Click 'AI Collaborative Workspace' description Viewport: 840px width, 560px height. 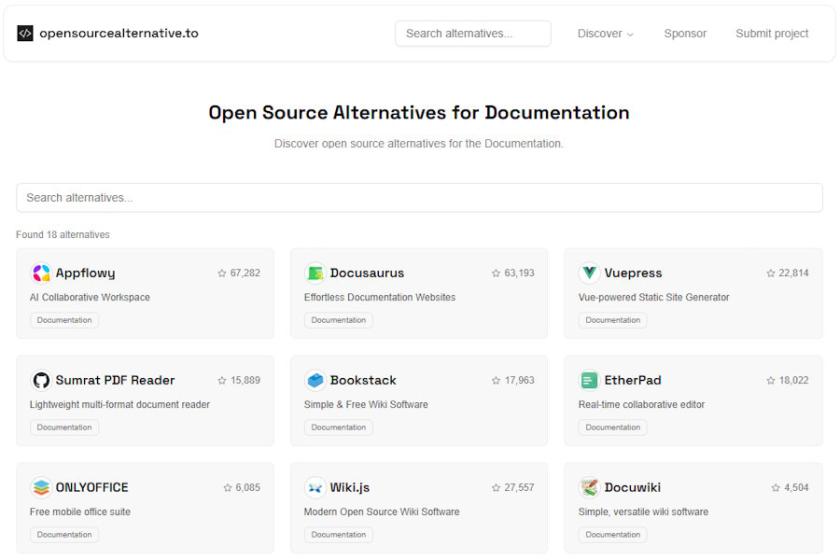(x=90, y=297)
